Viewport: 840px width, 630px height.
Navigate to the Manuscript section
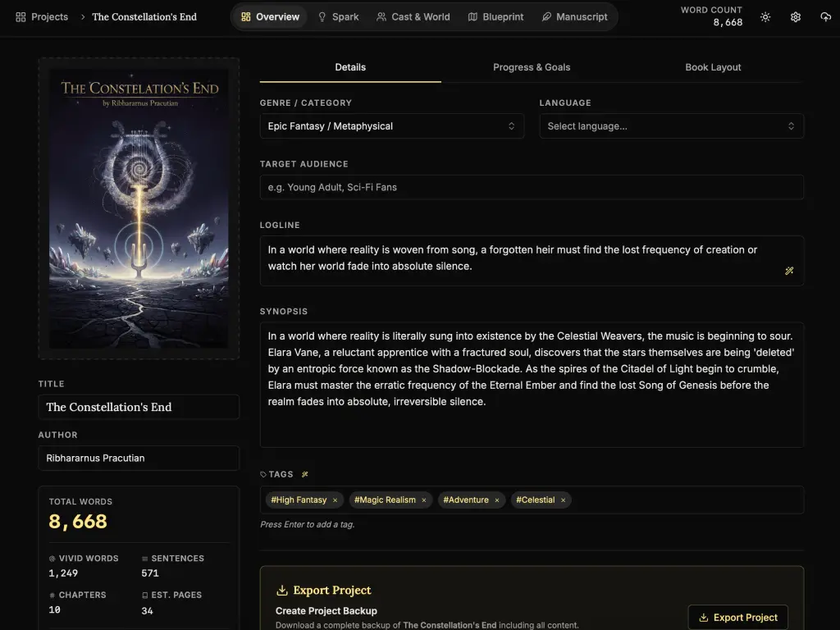point(574,16)
